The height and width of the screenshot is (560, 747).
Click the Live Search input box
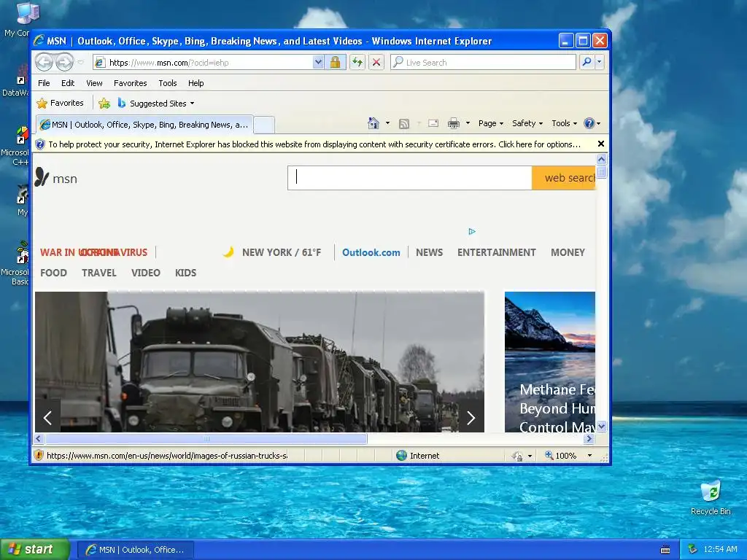[x=483, y=63]
